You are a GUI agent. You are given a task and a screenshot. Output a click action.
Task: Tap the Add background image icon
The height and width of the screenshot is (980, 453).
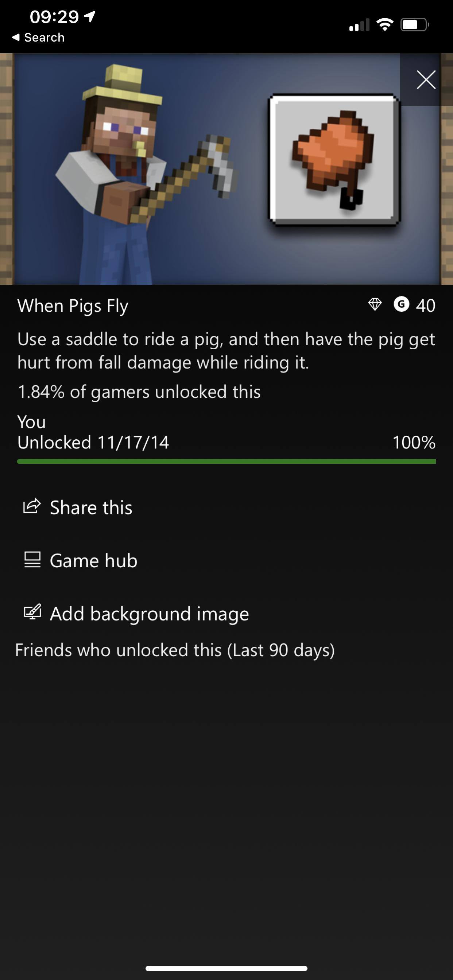32,612
